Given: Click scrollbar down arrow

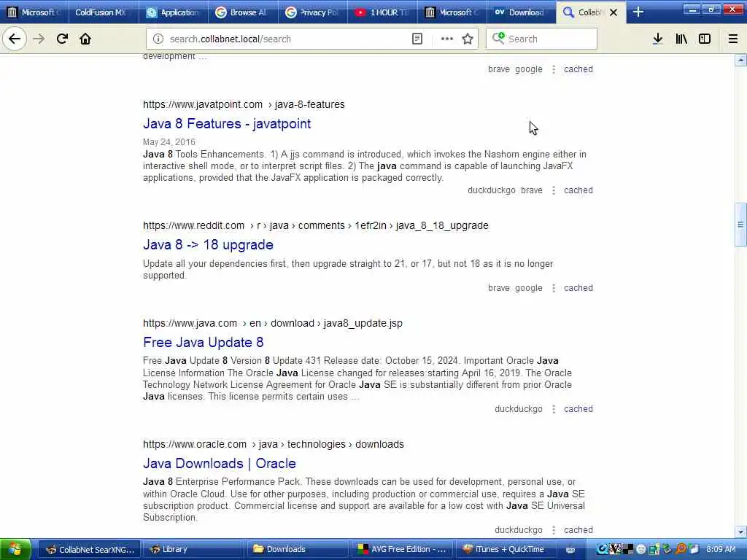Looking at the screenshot, I should 740,532.
